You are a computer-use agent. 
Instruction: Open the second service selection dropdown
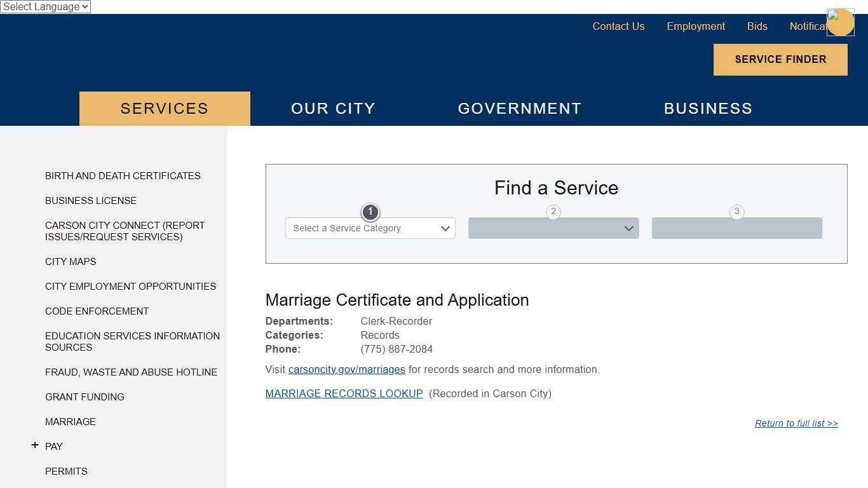pyautogui.click(x=553, y=227)
